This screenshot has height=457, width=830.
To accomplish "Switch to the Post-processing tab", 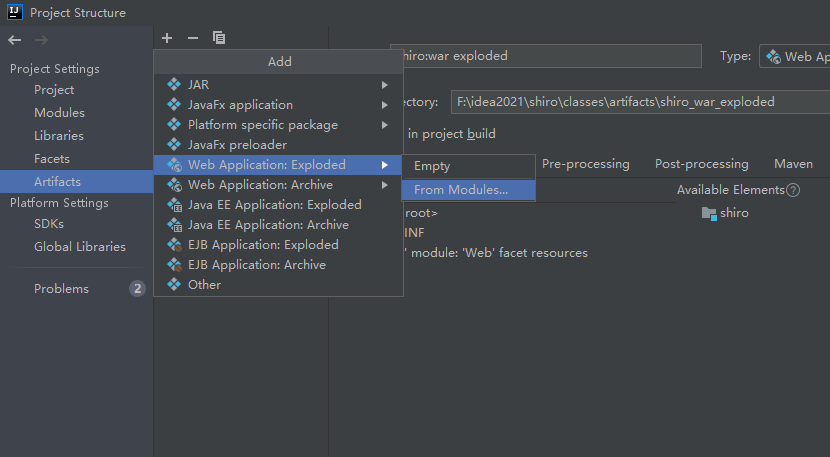I will coord(701,164).
